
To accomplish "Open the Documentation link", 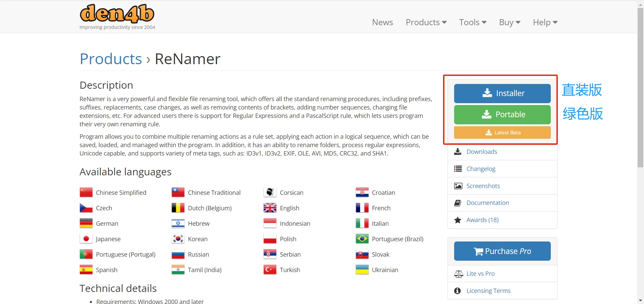I will click(x=487, y=203).
